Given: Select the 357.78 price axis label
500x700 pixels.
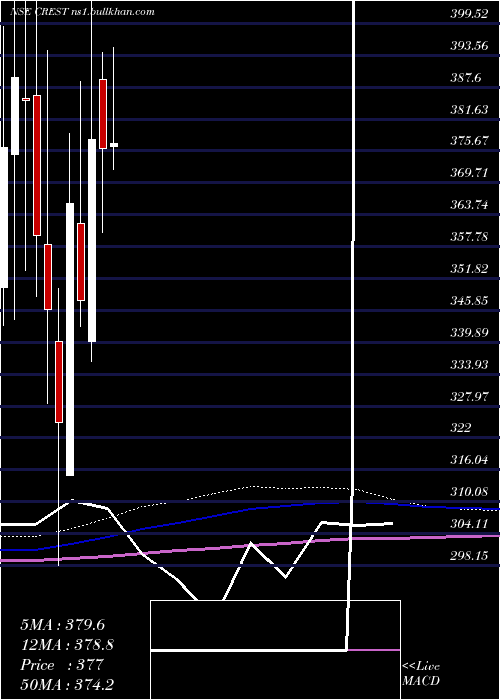Looking at the screenshot, I should pos(469,236).
